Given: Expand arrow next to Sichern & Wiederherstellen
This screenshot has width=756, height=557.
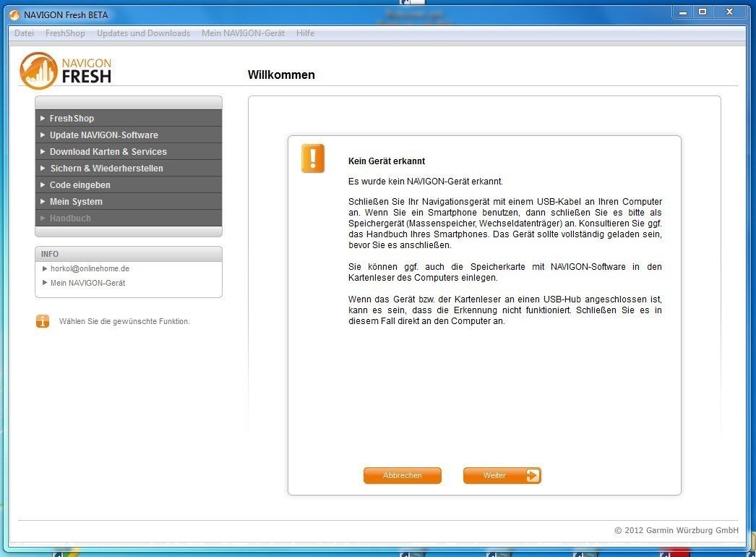Looking at the screenshot, I should coord(43,168).
